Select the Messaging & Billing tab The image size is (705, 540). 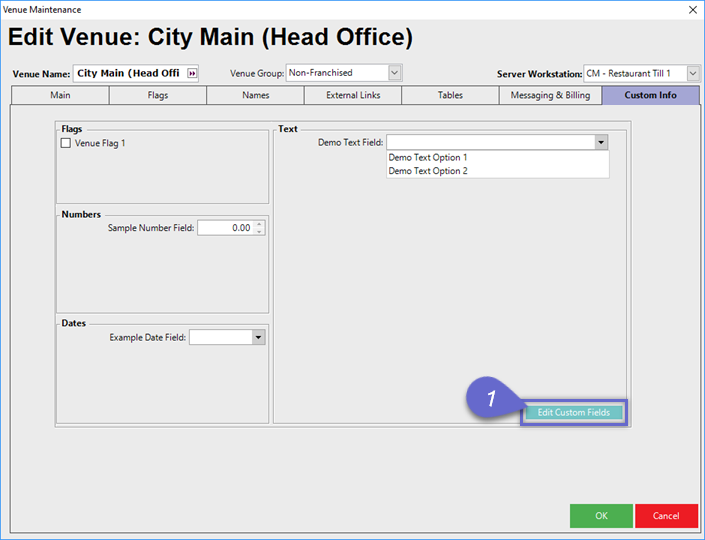coord(550,96)
